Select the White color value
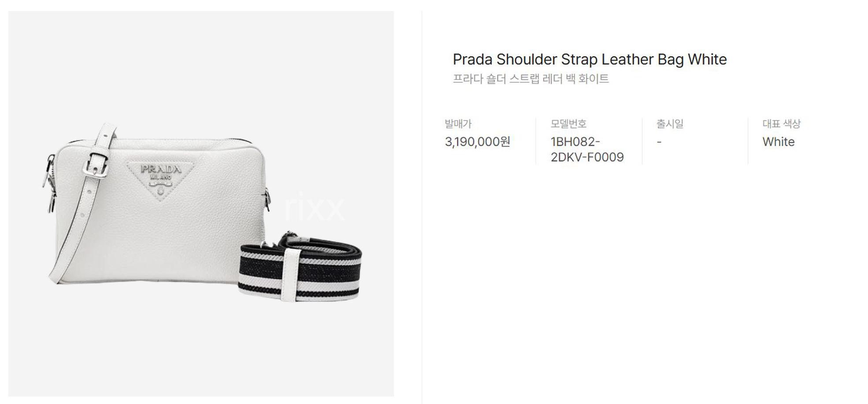The image size is (868, 404). (x=779, y=142)
